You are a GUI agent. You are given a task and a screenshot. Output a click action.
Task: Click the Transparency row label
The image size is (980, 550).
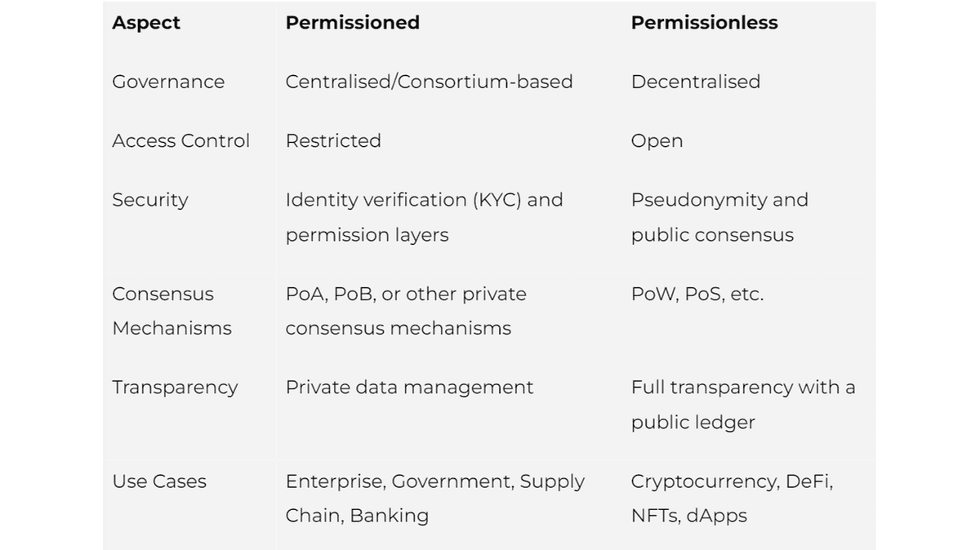coord(175,388)
